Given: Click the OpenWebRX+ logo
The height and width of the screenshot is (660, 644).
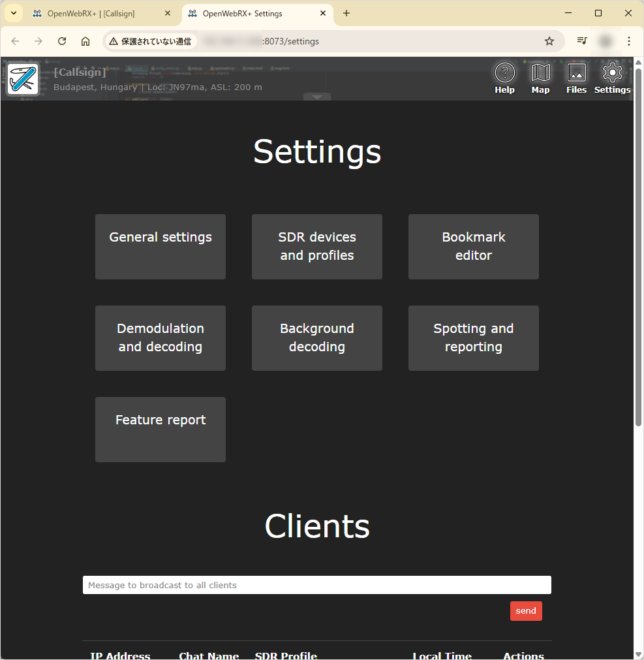Looking at the screenshot, I should (x=23, y=79).
